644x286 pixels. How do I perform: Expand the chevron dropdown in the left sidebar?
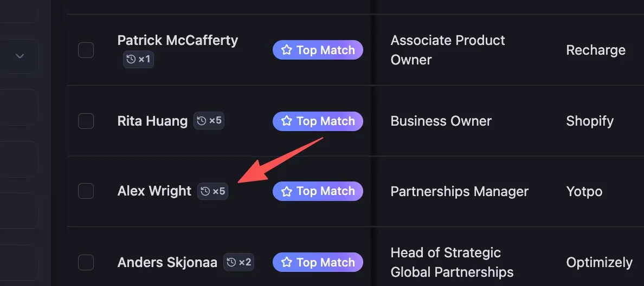pyautogui.click(x=20, y=56)
